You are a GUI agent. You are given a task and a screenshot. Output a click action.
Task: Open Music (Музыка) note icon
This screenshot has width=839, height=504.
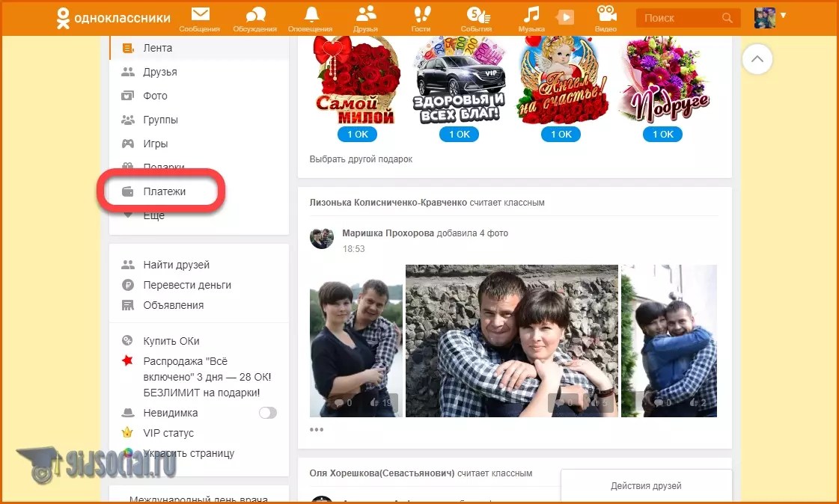[531, 16]
